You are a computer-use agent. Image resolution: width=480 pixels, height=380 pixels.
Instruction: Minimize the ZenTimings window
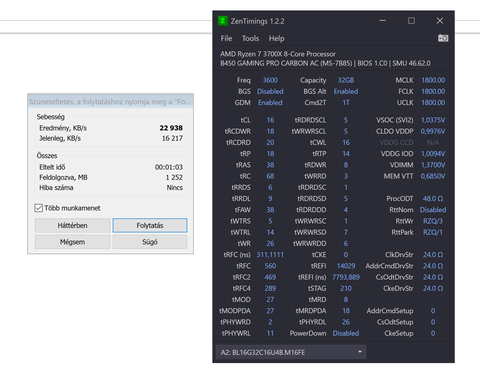pos(383,21)
